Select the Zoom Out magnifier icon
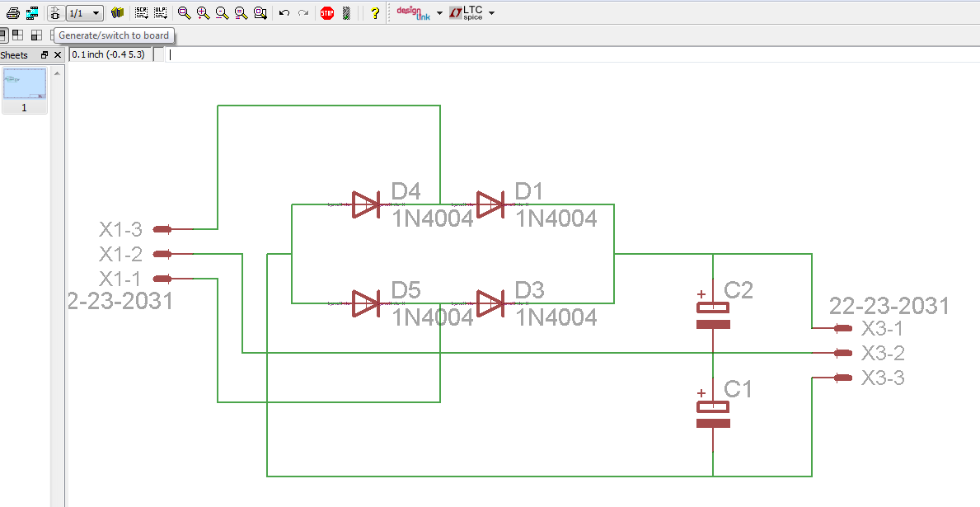980x507 pixels. click(221, 12)
